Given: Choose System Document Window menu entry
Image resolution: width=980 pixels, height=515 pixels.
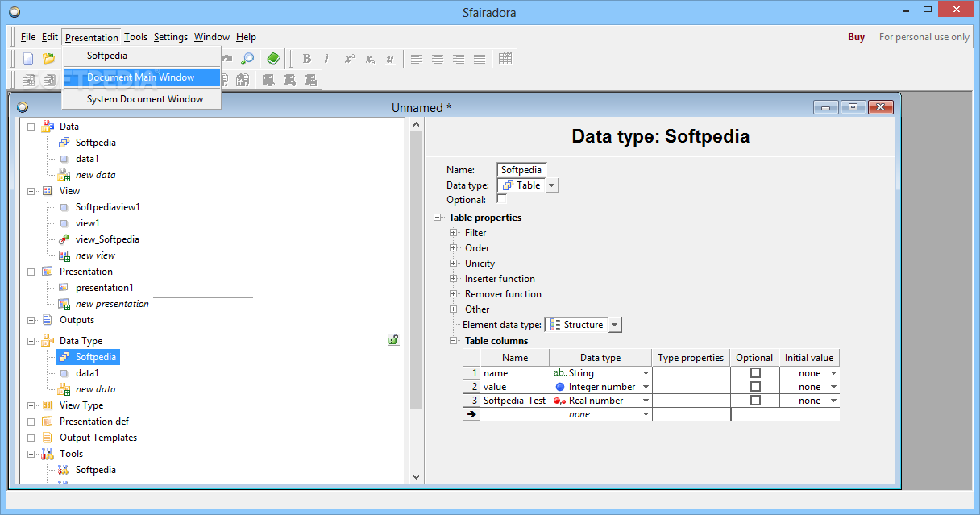Looking at the screenshot, I should 141,99.
